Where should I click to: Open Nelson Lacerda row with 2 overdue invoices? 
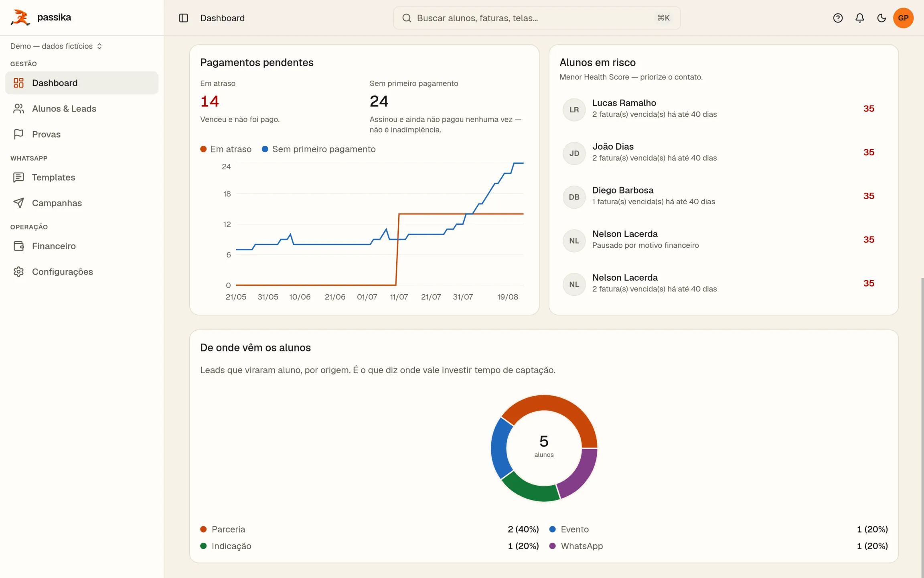(723, 284)
